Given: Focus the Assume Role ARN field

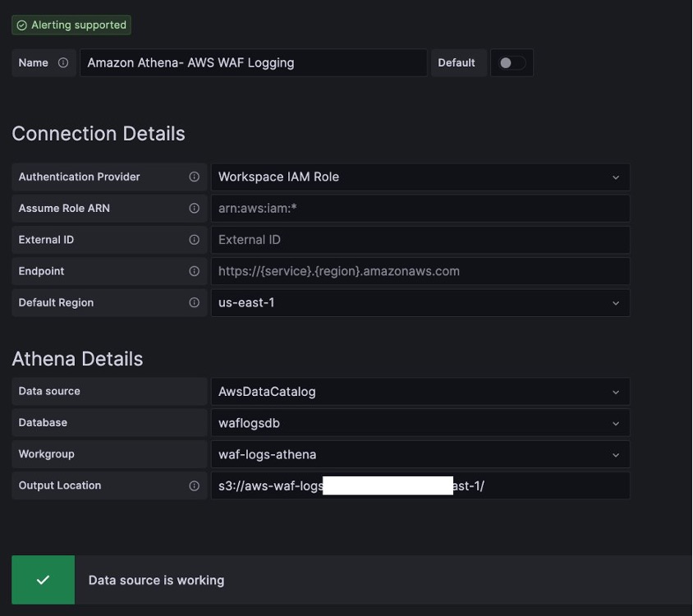Looking at the screenshot, I should (420, 209).
